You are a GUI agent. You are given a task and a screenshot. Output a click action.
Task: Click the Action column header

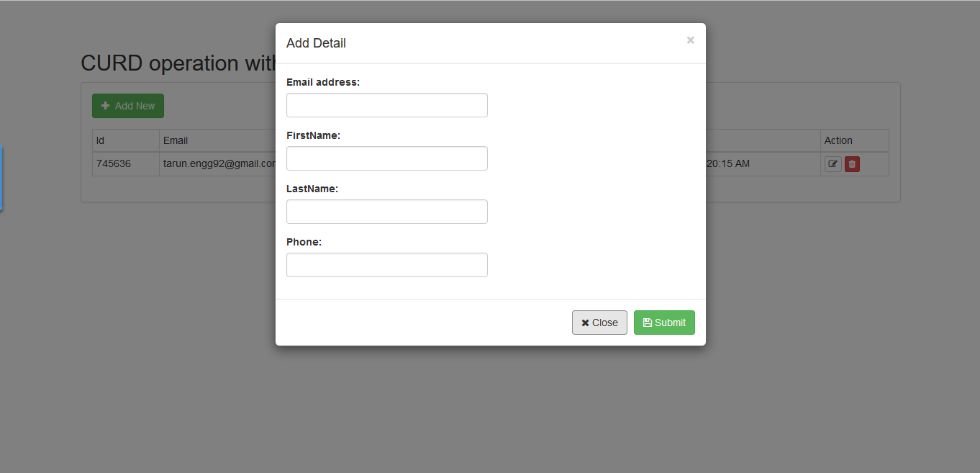[x=838, y=140]
